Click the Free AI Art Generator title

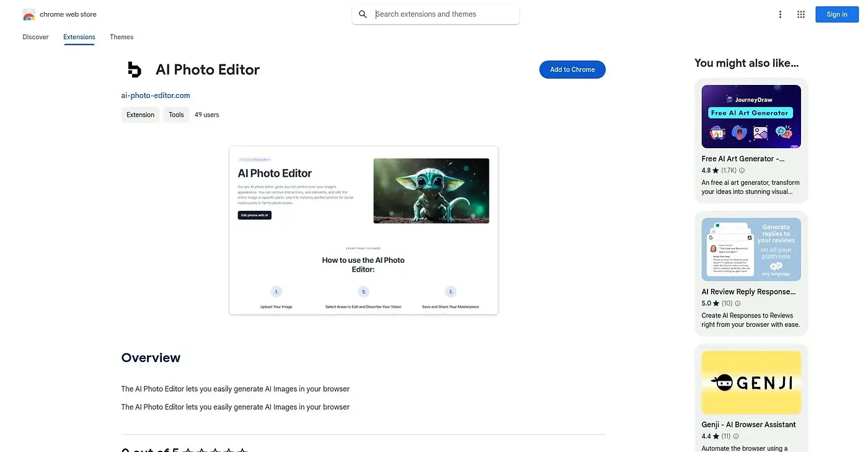tap(743, 159)
